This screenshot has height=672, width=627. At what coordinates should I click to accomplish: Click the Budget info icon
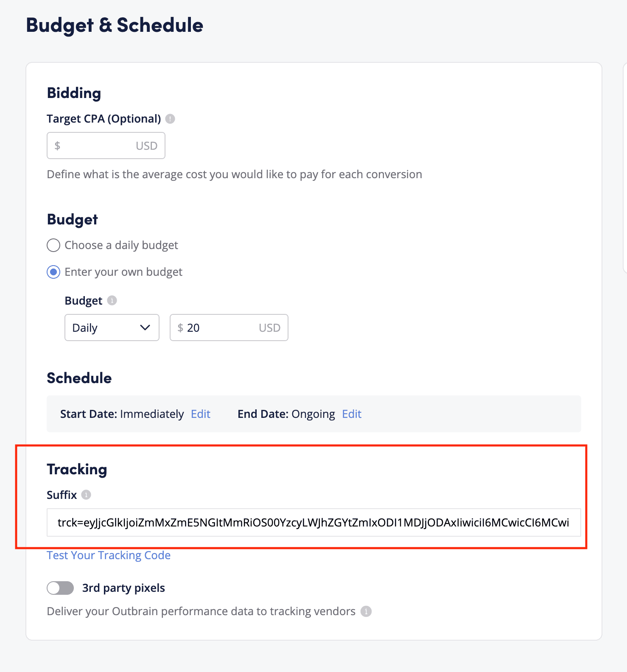point(112,300)
